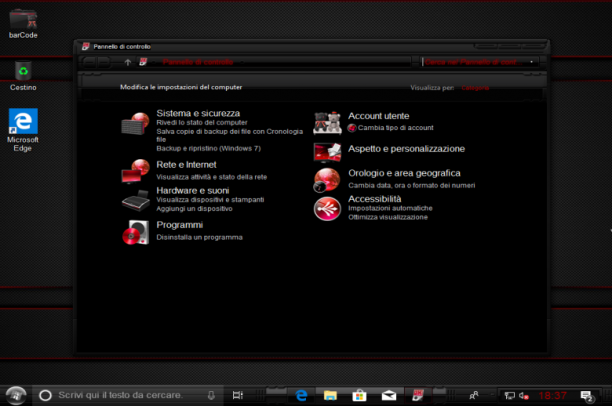Click Aggiungi un dispositivo
612x406 pixels.
click(x=194, y=209)
